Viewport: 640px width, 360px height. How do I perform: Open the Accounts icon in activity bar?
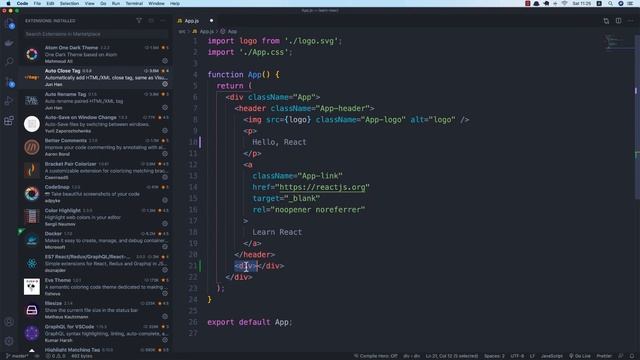click(9, 322)
